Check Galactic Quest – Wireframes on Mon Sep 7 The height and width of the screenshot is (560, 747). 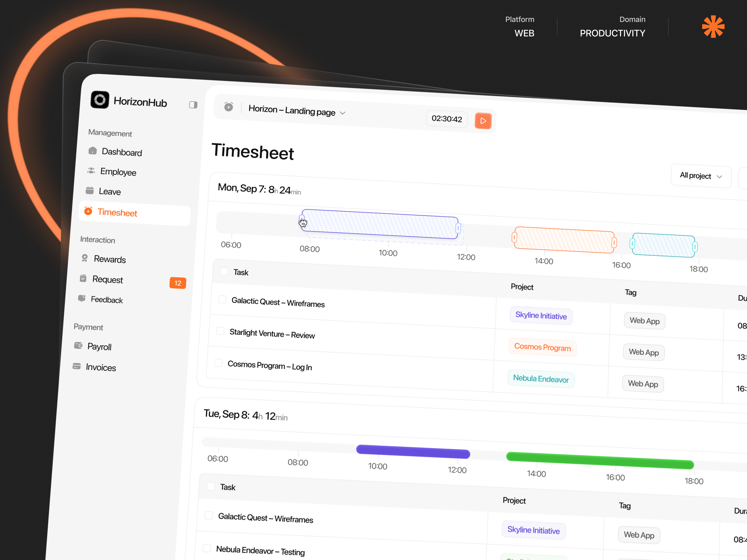(222, 299)
